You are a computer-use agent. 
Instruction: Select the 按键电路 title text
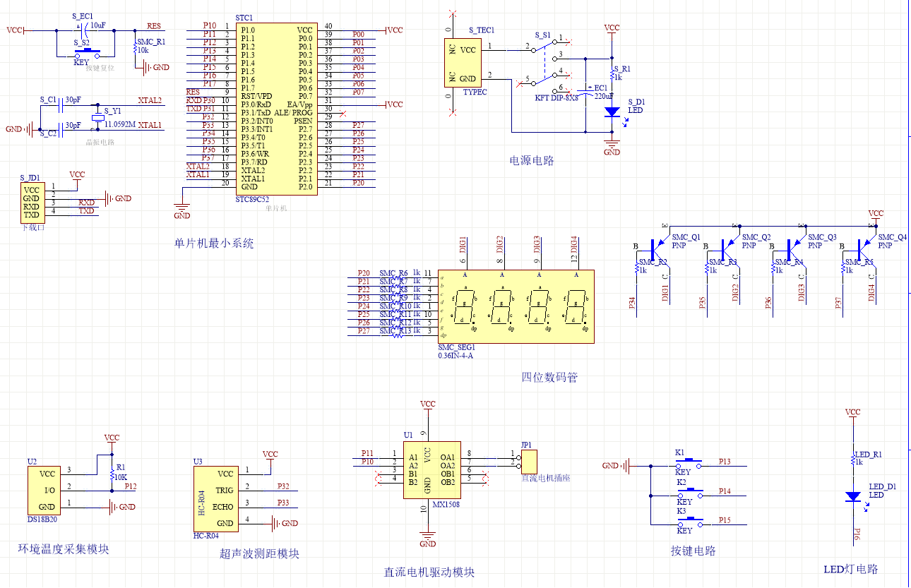point(693,551)
